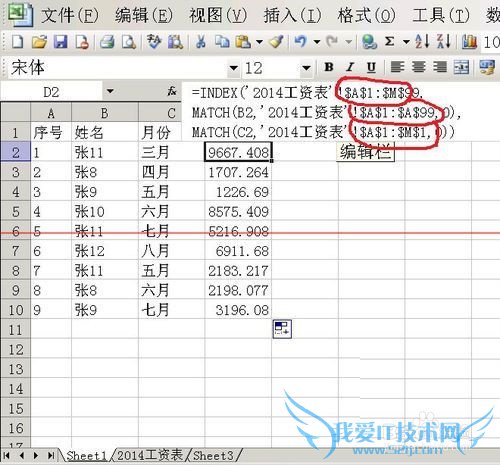500x465 pixels.
Task: Go to previous sheet tab arrow
Action: [22, 455]
